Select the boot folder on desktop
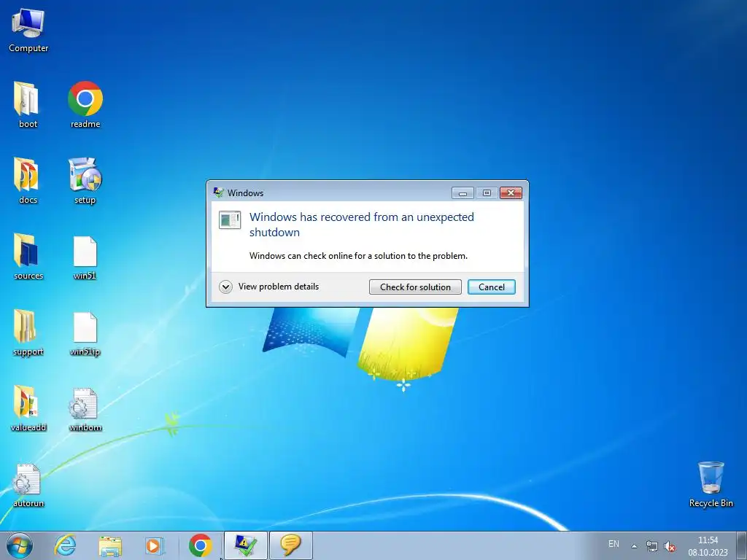Viewport: 747px width, 560px height. click(x=27, y=105)
